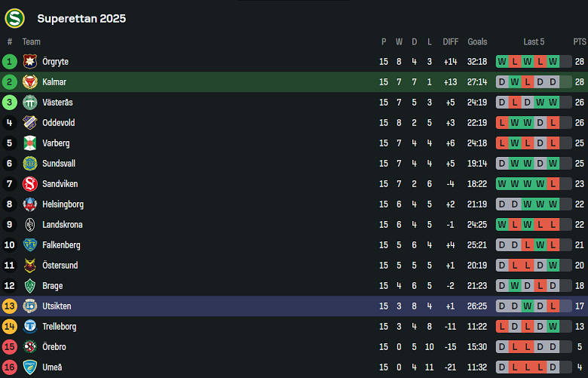Screen dimensions: 588x378
Task: Click the Sandviken team crest
Action: coord(30,184)
